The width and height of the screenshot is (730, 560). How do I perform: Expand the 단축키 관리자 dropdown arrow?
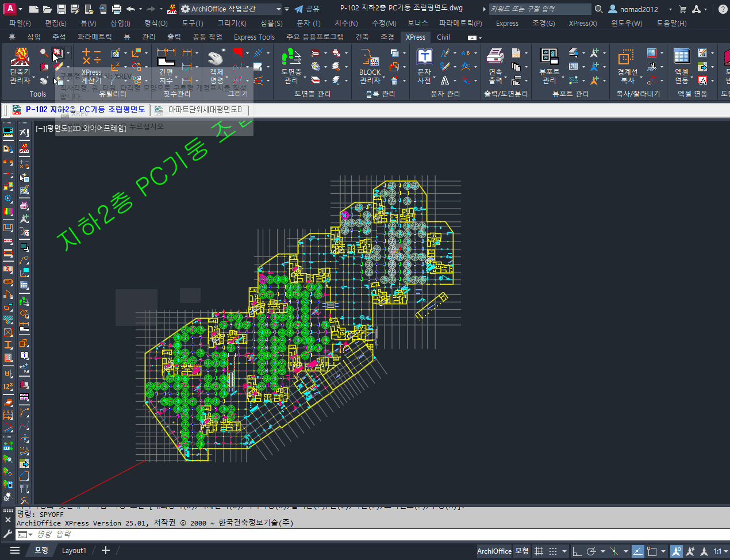(x=33, y=76)
